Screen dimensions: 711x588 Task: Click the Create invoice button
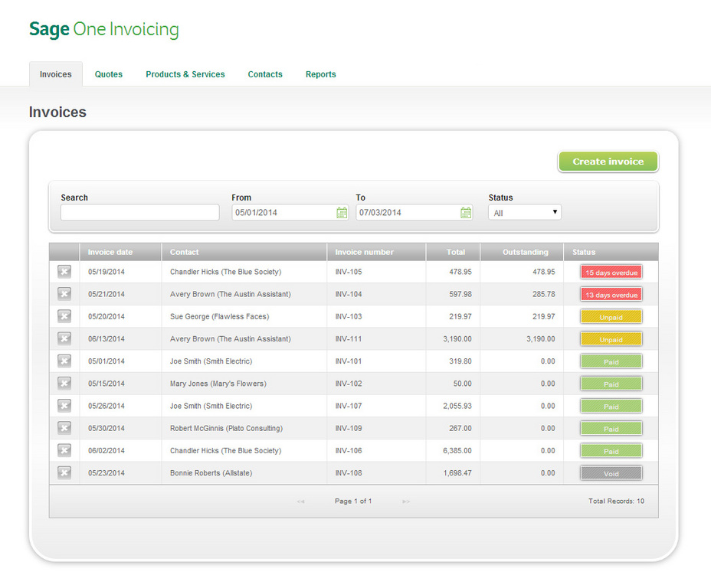(608, 162)
